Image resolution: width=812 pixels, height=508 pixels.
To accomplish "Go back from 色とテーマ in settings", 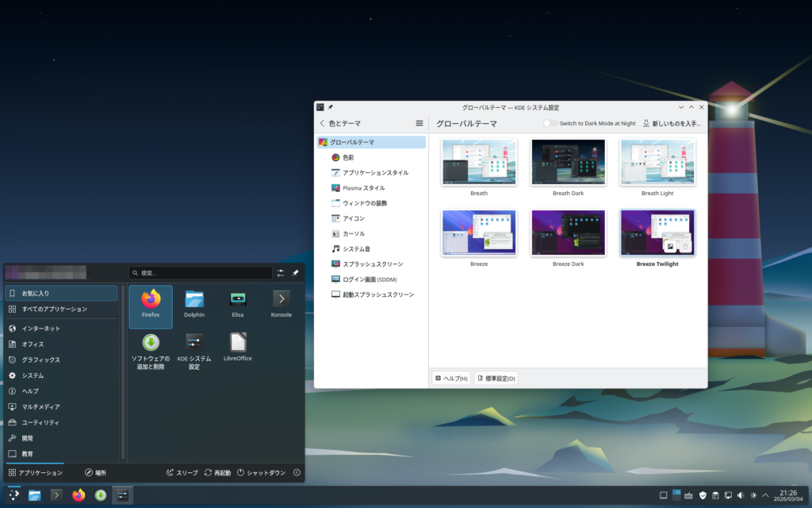I will pyautogui.click(x=322, y=124).
